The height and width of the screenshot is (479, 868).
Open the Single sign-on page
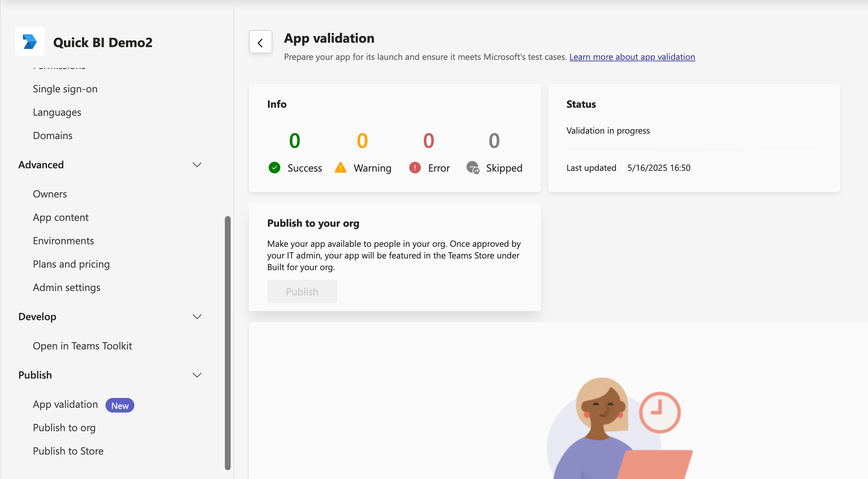pos(65,89)
